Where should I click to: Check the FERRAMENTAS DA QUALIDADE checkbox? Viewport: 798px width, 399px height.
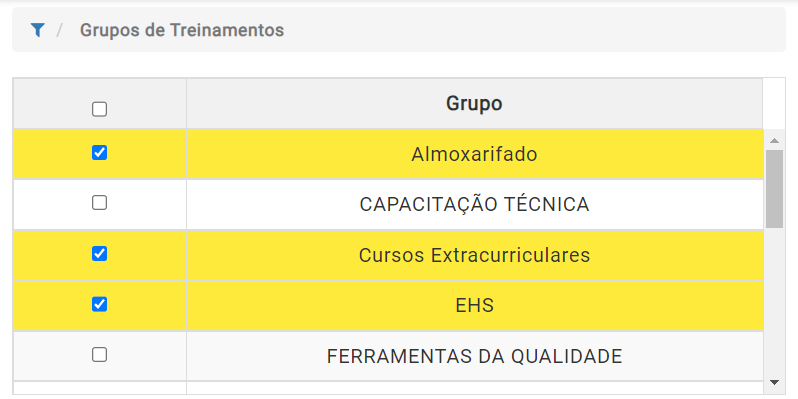(99, 355)
